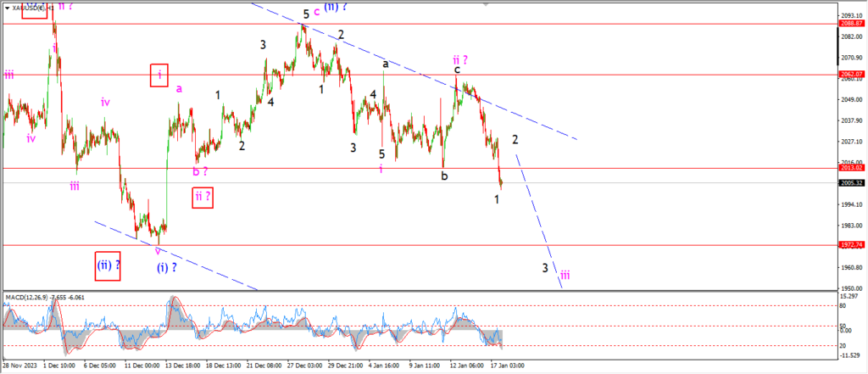This screenshot has height=374, width=868.
Task: Click the 2037.90 price axis value
Action: tap(853, 120)
